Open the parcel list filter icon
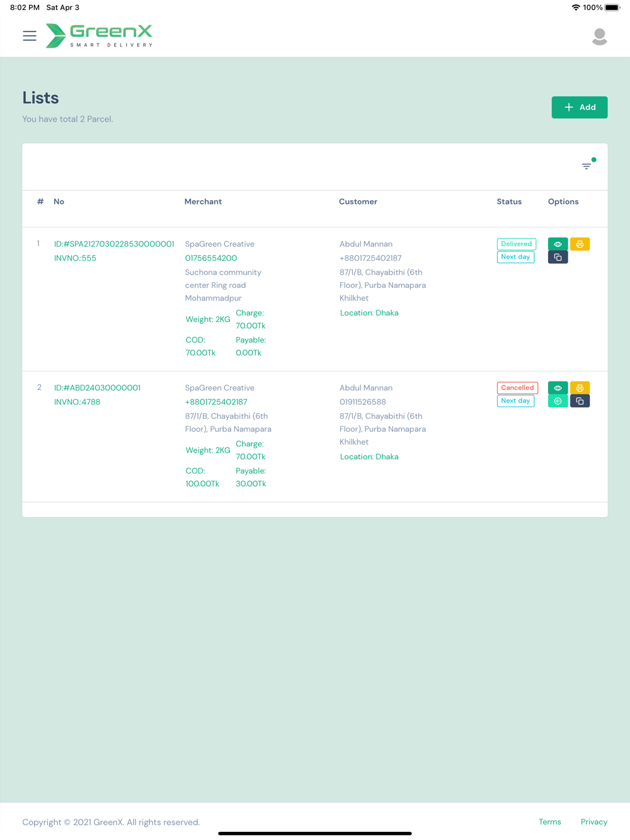 pos(587,166)
